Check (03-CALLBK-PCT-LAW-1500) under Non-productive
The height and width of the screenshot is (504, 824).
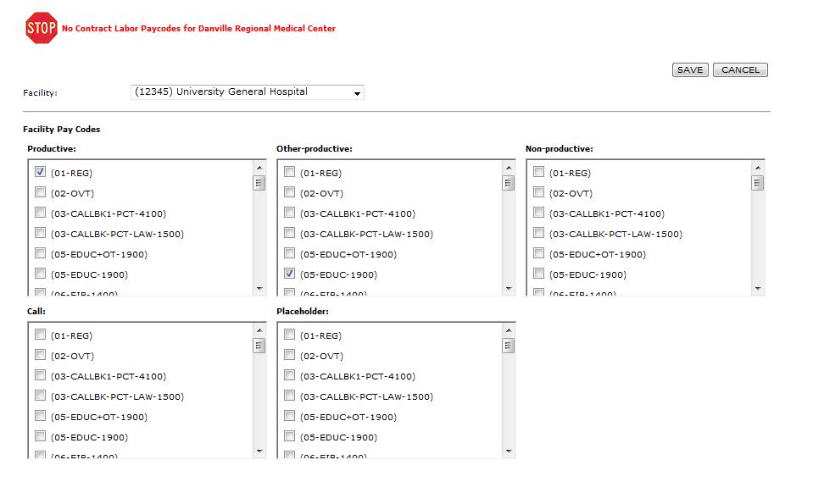pyautogui.click(x=538, y=233)
